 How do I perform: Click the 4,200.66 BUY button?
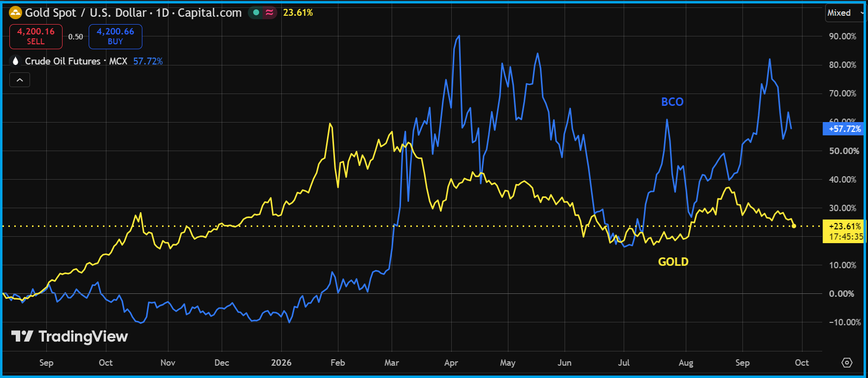tap(115, 36)
